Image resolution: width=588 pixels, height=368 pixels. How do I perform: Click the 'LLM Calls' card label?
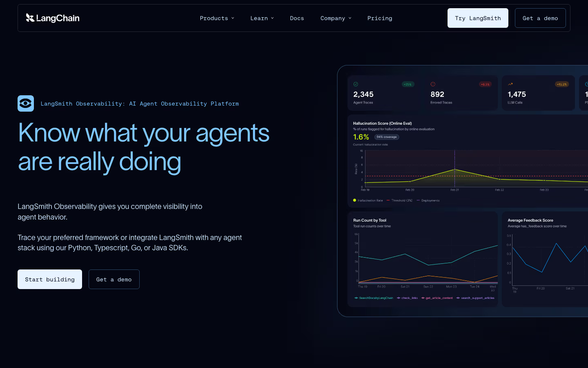pyautogui.click(x=515, y=103)
